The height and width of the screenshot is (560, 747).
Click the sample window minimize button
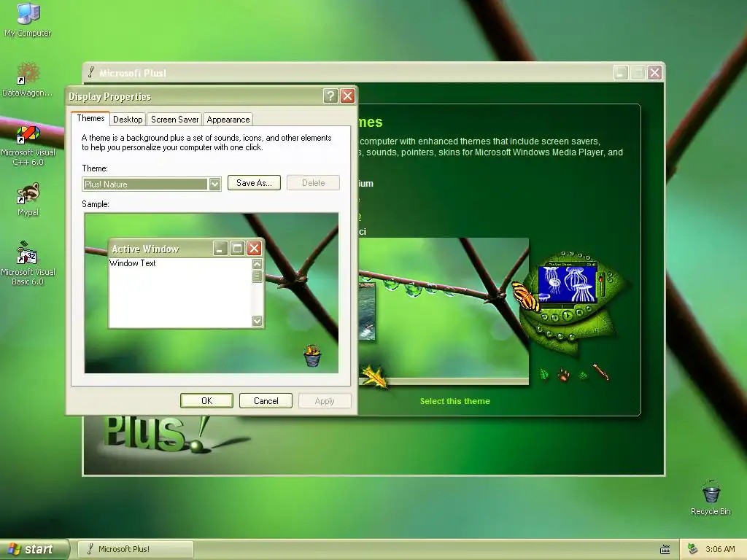pyautogui.click(x=220, y=248)
